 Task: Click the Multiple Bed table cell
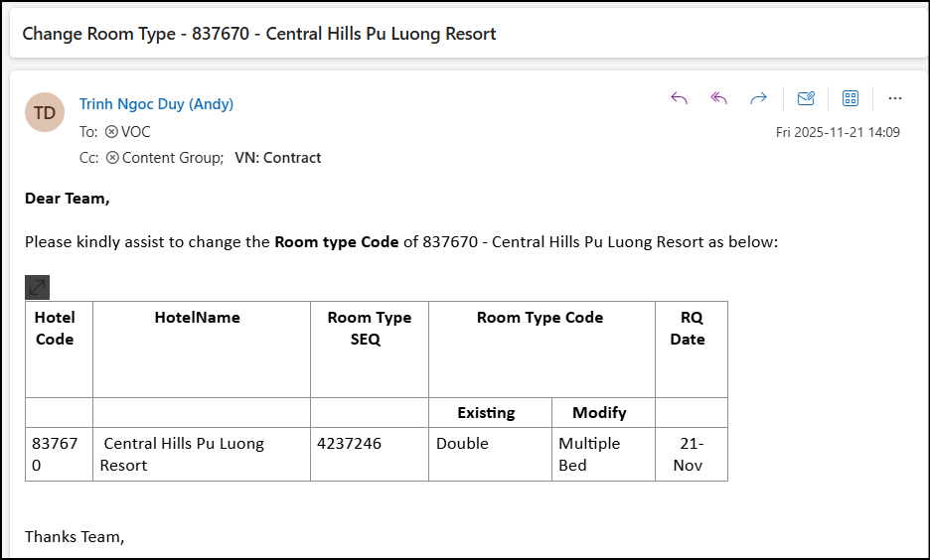click(589, 454)
